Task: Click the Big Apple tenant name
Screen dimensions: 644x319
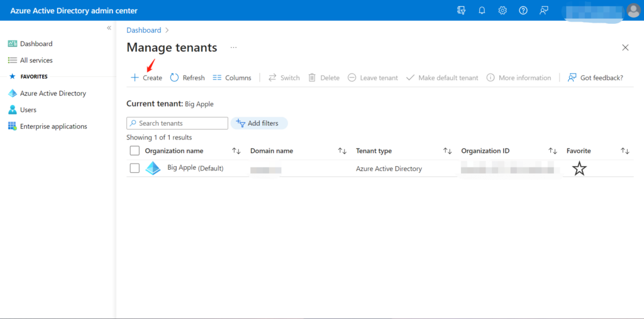Action: tap(182, 168)
